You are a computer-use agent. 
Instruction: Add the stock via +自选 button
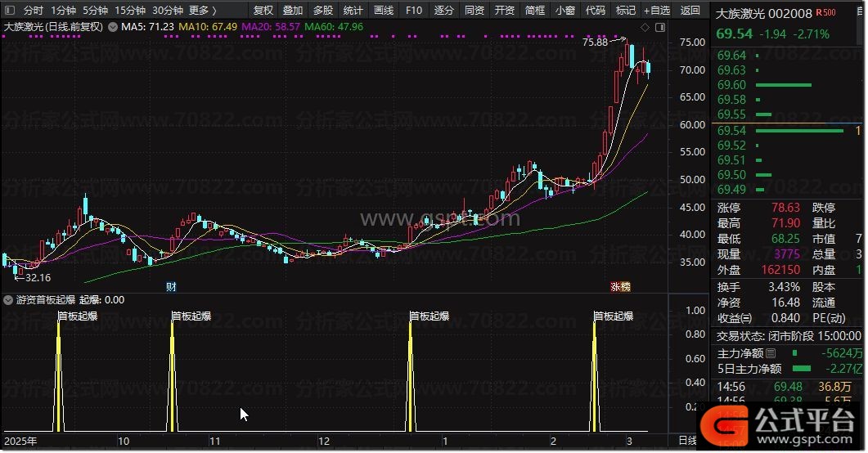656,11
